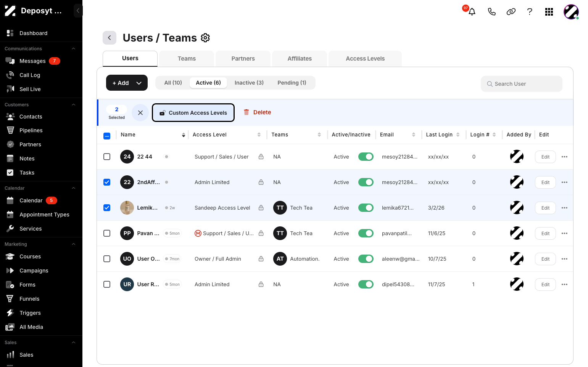Collapse the Communications sidebar section
The width and height of the screenshot is (588, 367).
(74, 49)
